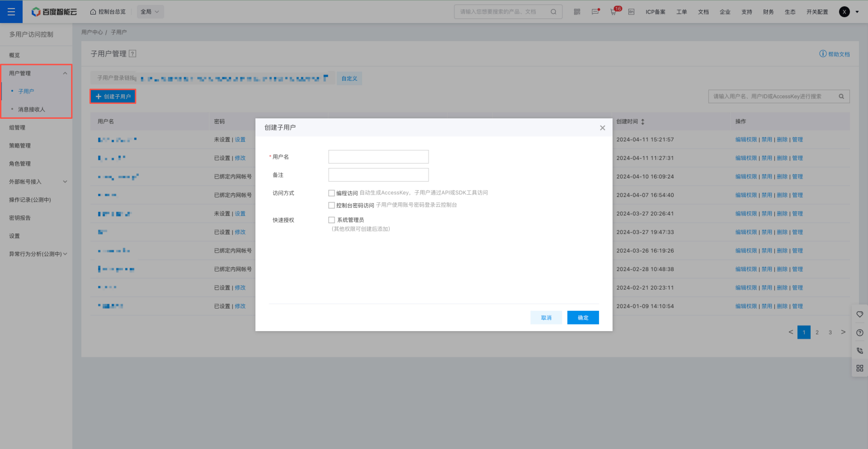This screenshot has height=449, width=868.
Task: Go to page 3
Action: [830, 332]
